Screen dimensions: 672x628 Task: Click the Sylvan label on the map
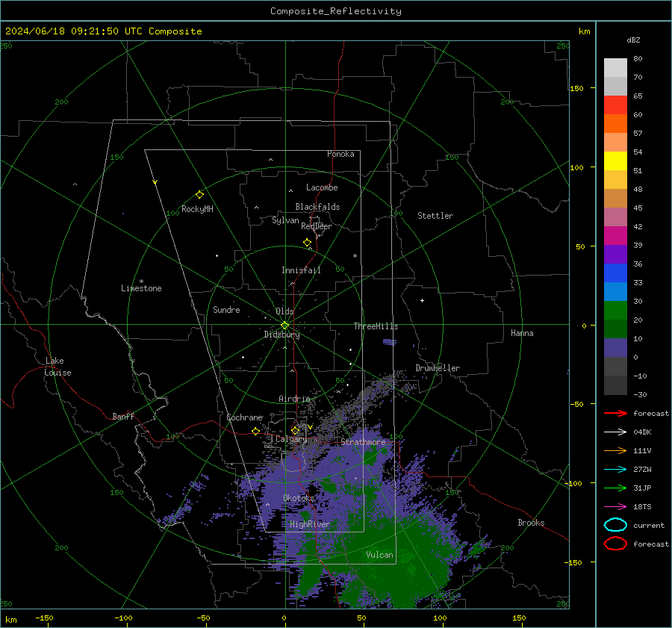(285, 220)
